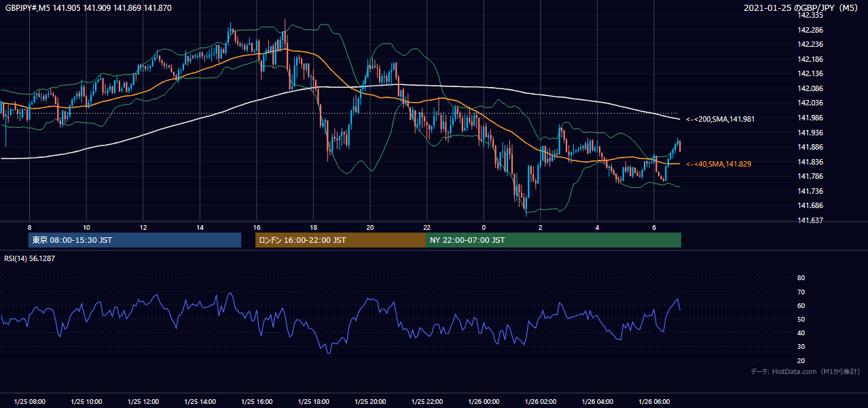Click RSI level 30 on the axis
The width and height of the screenshot is (868, 408).
(x=801, y=347)
